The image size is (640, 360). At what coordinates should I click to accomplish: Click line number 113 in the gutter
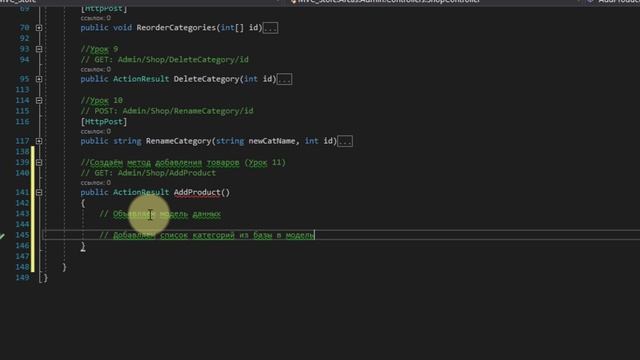[x=22, y=90]
